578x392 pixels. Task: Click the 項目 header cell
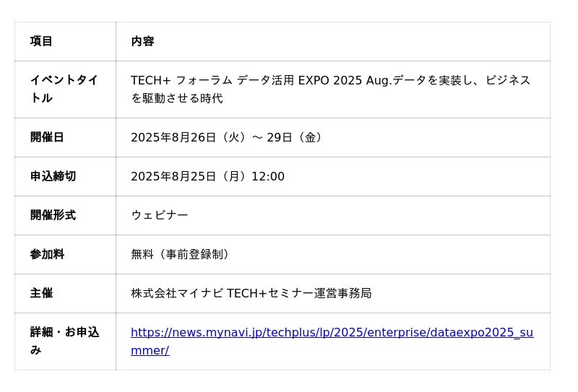click(41, 41)
